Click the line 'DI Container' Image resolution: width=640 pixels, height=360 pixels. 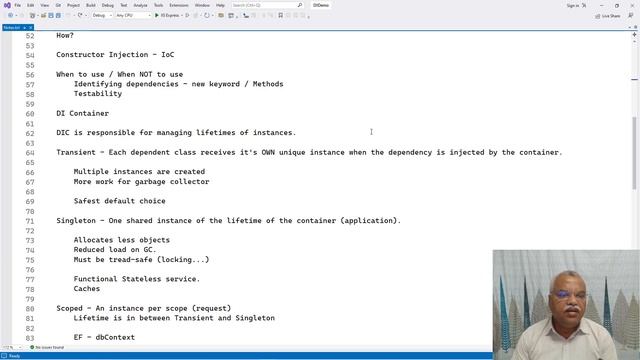82,113
